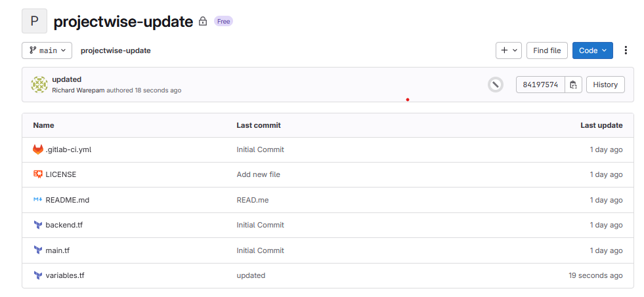Open the README.md file
Viewport: 644px width, 297px height.
(67, 200)
